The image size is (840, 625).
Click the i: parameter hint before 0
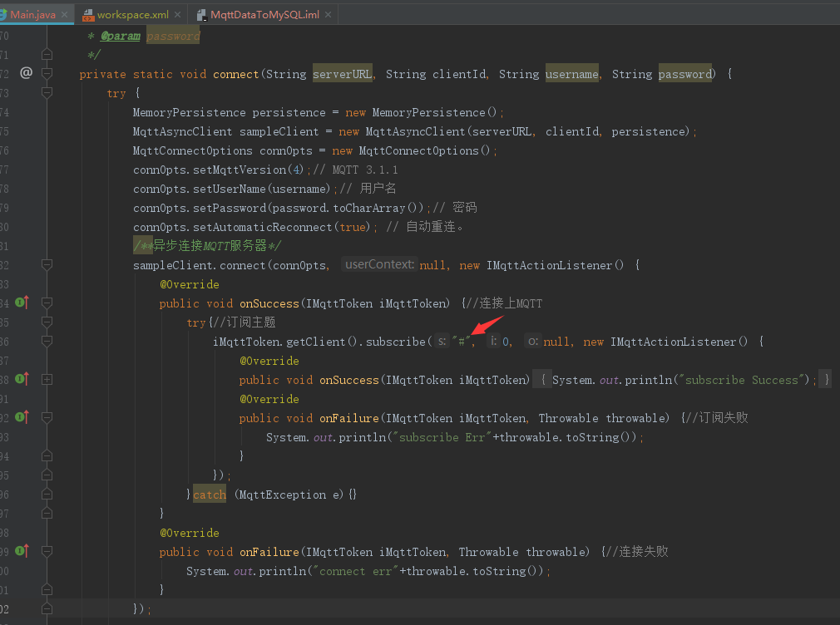point(493,341)
